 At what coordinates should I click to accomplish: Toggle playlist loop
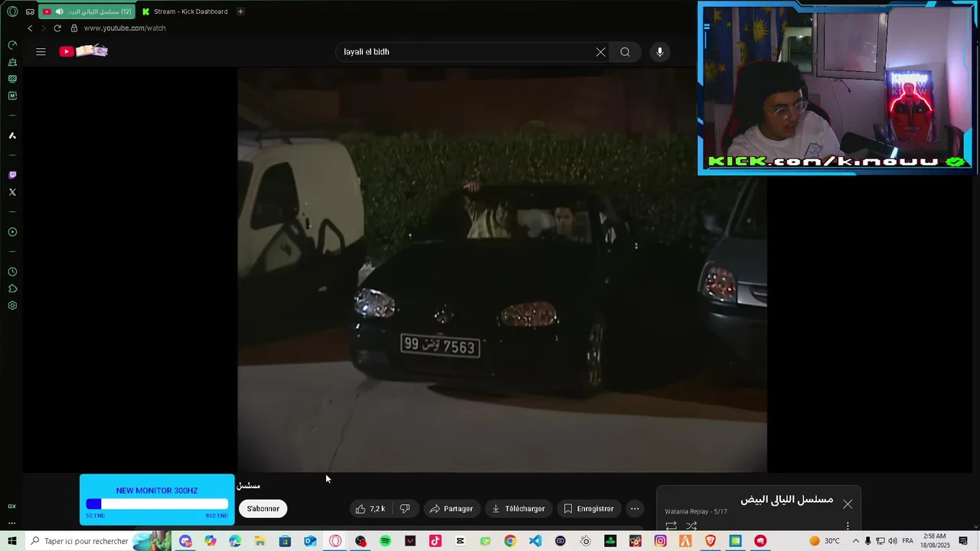[671, 526]
